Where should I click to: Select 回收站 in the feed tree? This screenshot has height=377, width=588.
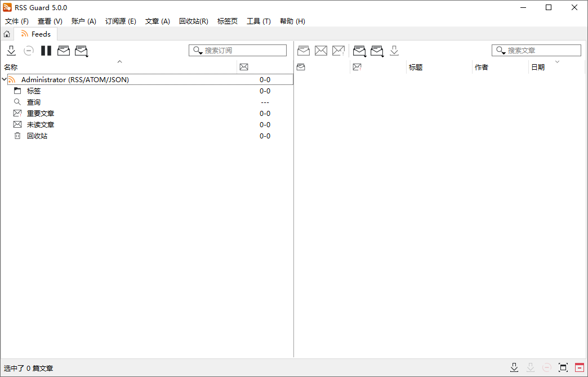[x=37, y=136]
